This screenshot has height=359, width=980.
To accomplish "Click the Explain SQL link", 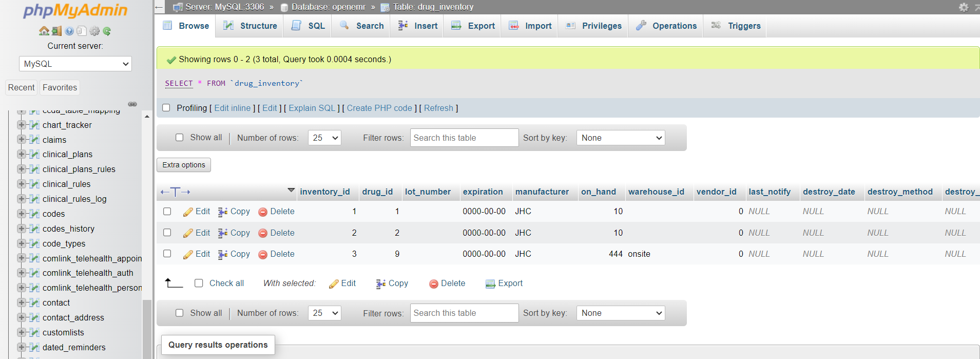I will point(312,108).
